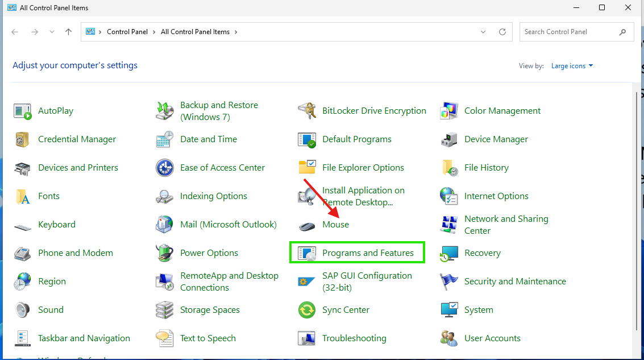This screenshot has width=644, height=360.
Task: Go forward with the Forward arrow
Action: click(35, 32)
